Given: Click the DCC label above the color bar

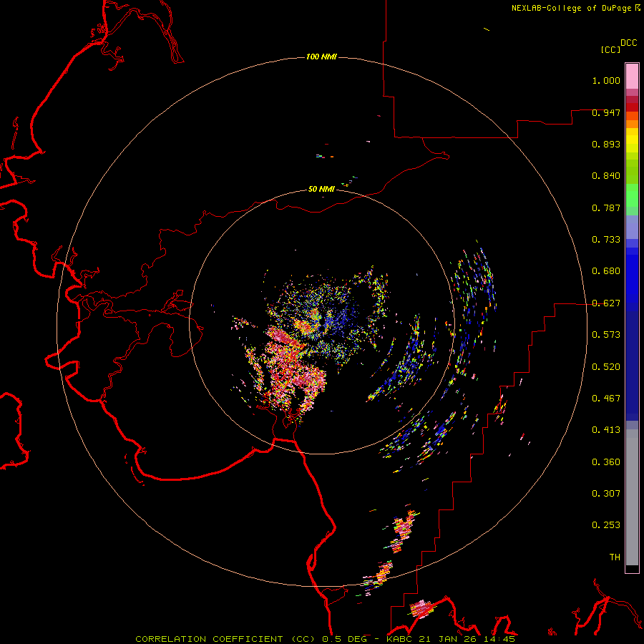Looking at the screenshot, I should click(629, 43).
